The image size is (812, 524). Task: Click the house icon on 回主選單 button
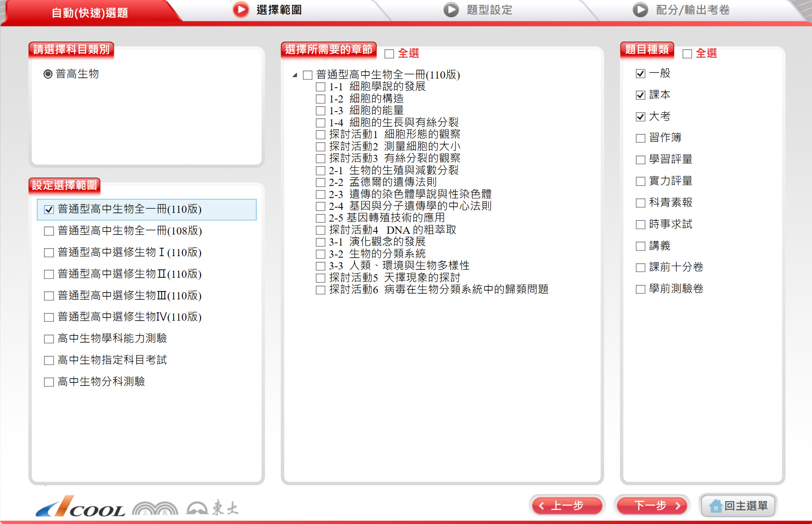tap(715, 506)
